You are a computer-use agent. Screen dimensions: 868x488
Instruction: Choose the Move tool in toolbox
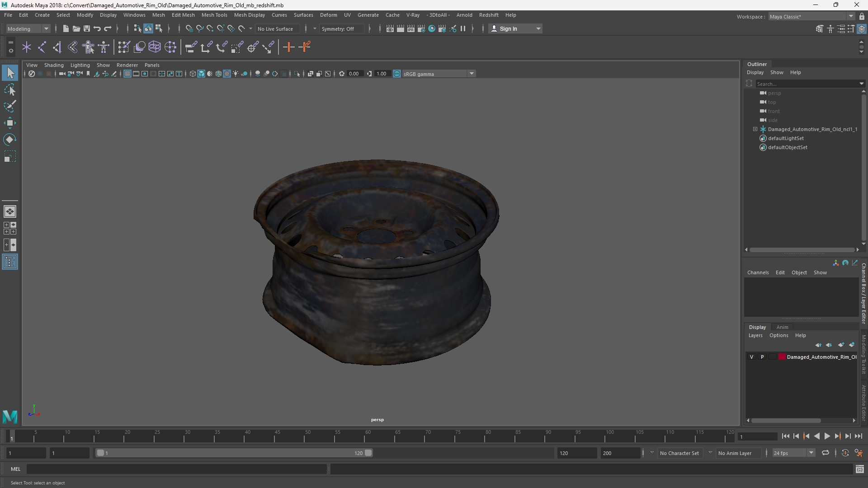pos(10,123)
